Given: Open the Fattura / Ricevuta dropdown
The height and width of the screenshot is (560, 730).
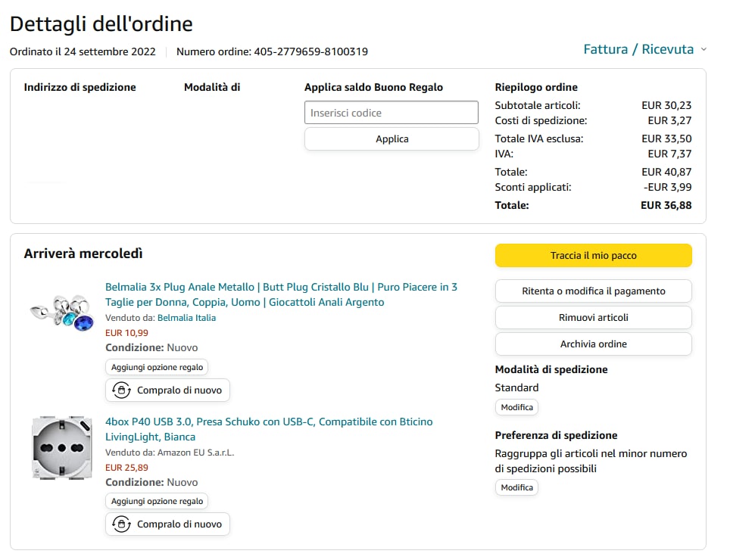Looking at the screenshot, I should [x=638, y=50].
